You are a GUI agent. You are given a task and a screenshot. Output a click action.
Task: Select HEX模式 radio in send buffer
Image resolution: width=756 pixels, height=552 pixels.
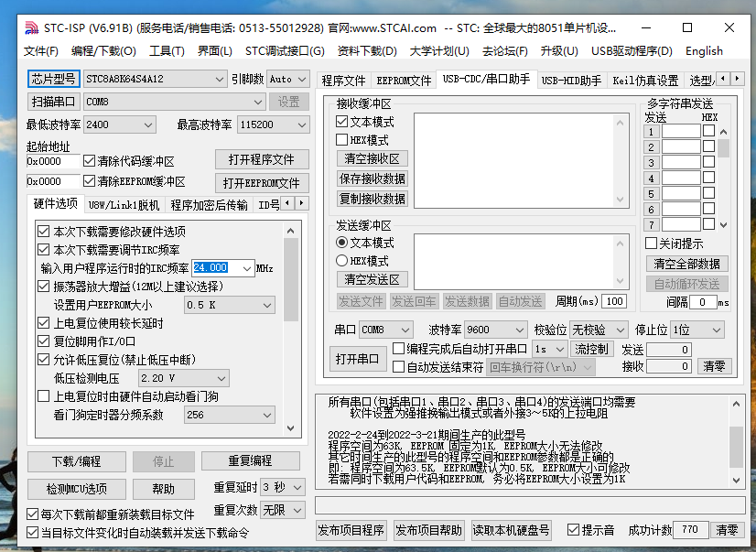pos(341,261)
